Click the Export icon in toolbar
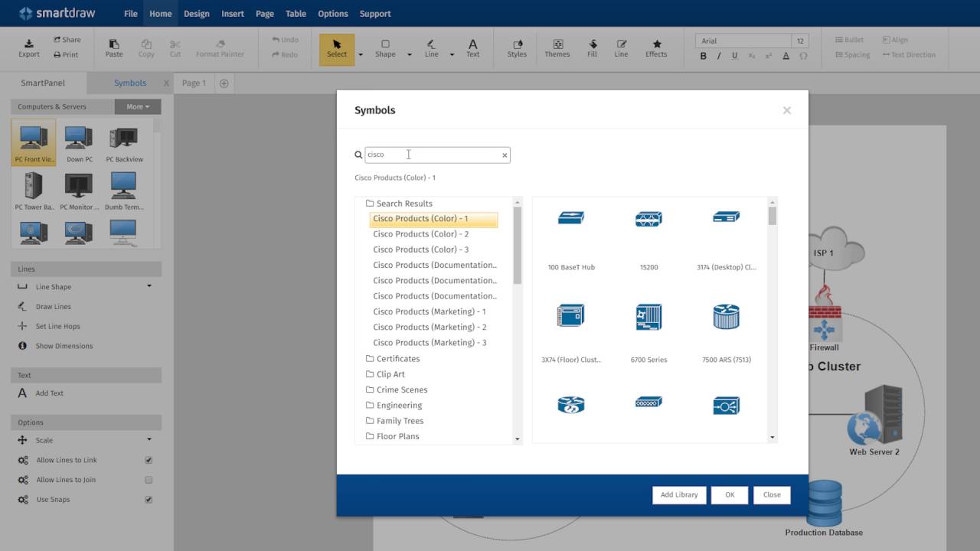This screenshot has width=980, height=551. pyautogui.click(x=29, y=47)
